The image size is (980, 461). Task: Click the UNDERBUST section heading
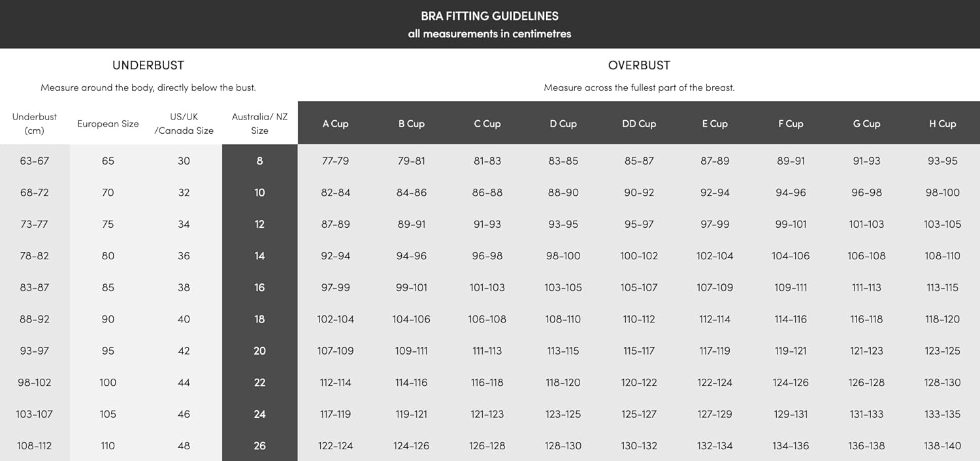[x=148, y=65]
